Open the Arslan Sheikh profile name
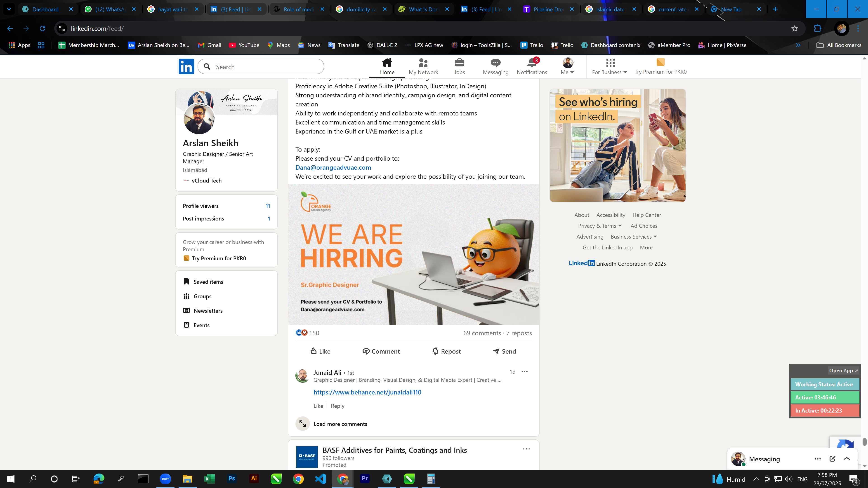Screen dimensions: 868x488 (x=210, y=143)
